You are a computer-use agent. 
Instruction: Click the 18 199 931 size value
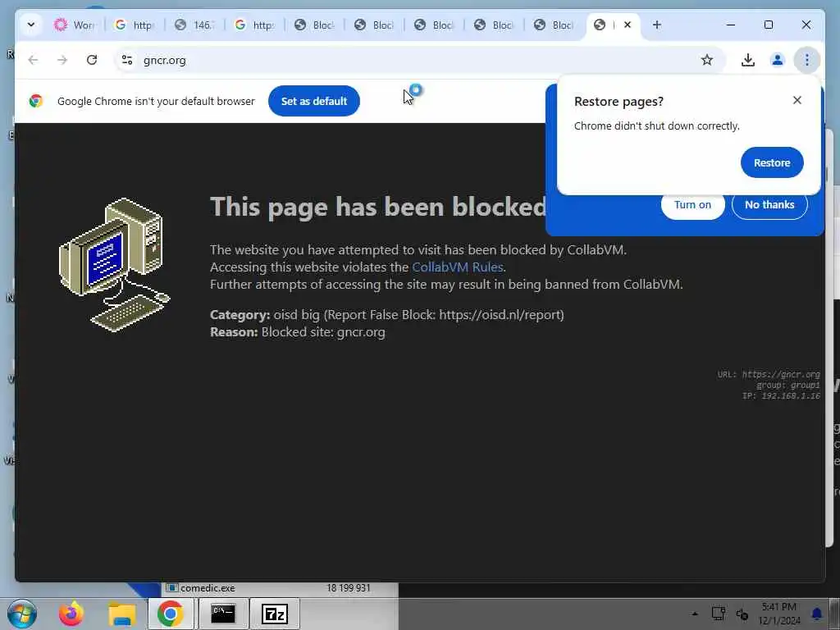coord(348,588)
